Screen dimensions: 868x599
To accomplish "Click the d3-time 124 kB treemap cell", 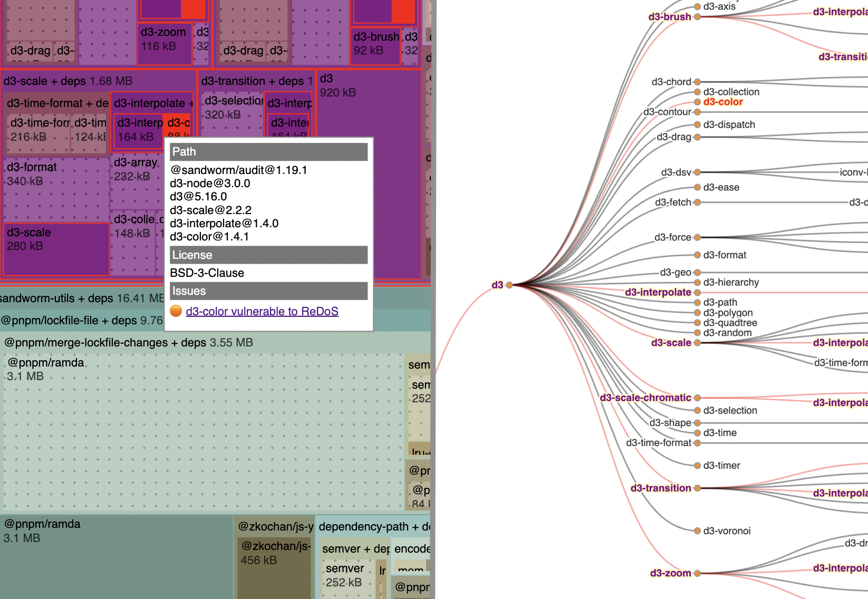I will [90, 134].
